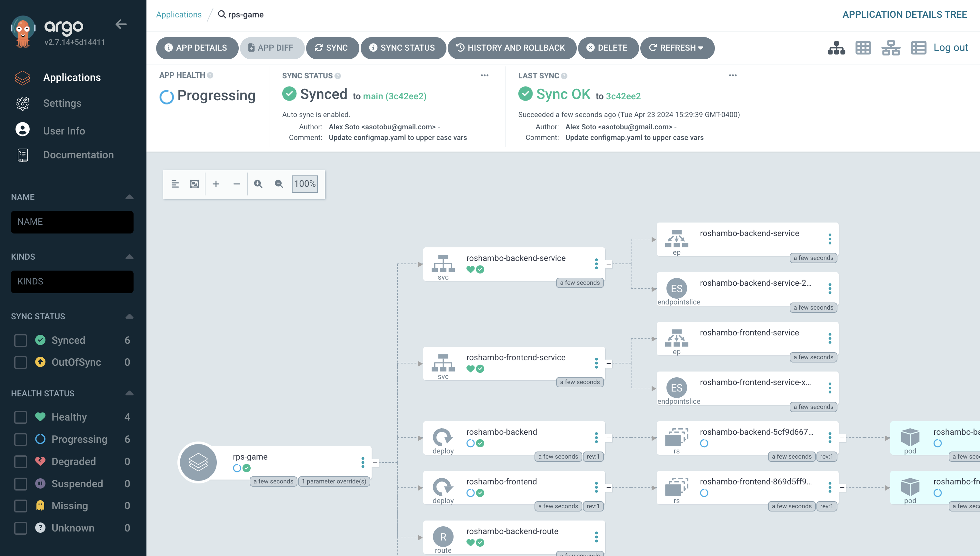Screen dimensions: 980x556
Task: Click DELETE application button
Action: (608, 48)
